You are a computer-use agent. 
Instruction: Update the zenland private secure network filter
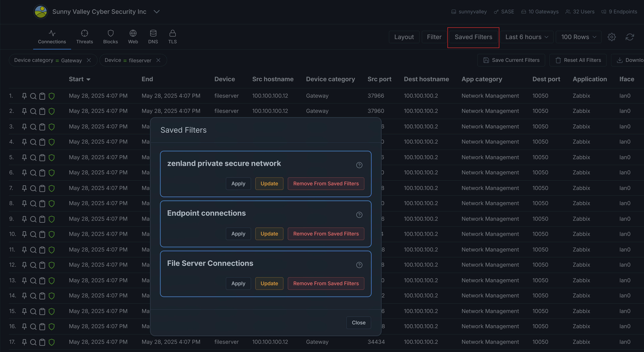[x=269, y=184]
